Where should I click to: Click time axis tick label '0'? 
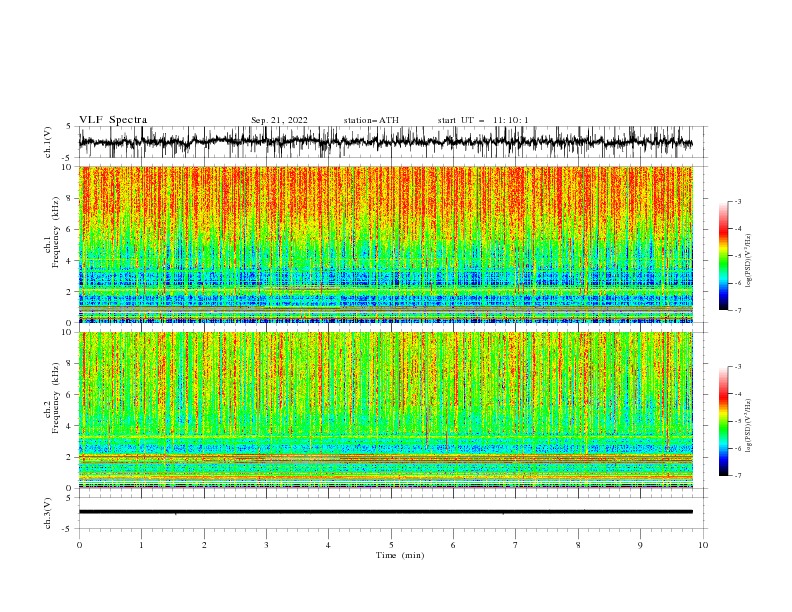pyautogui.click(x=79, y=545)
